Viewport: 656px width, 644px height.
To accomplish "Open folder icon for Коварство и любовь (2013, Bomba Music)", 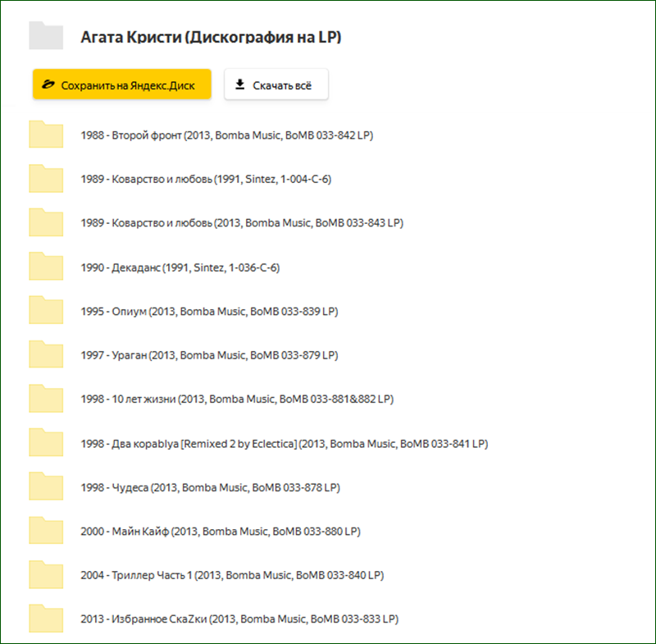I will [x=46, y=222].
